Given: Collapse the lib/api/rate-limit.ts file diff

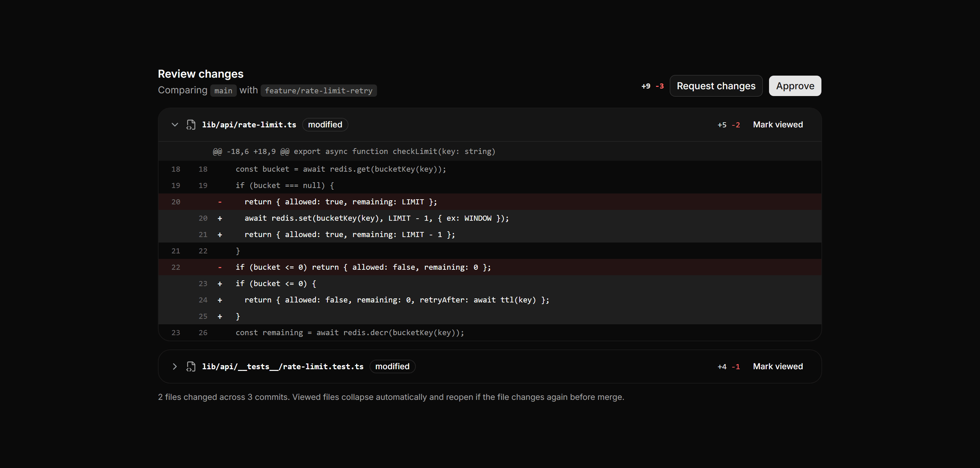Looking at the screenshot, I should click(x=175, y=125).
